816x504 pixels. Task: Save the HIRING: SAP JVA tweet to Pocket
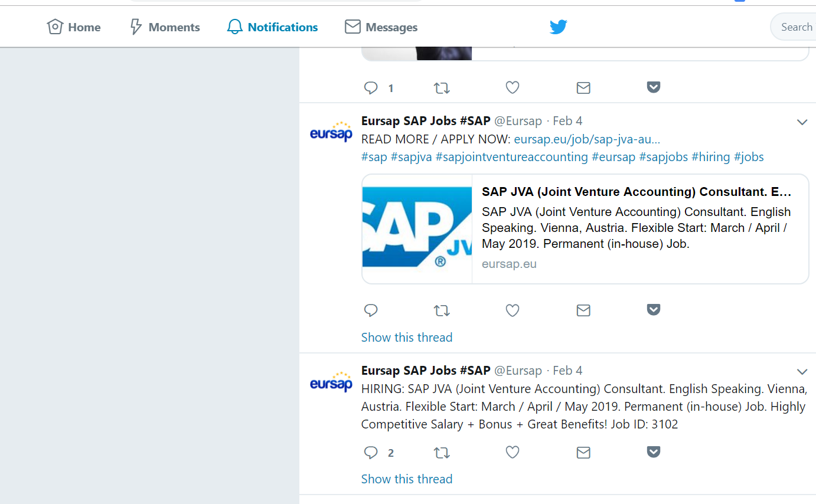click(653, 452)
